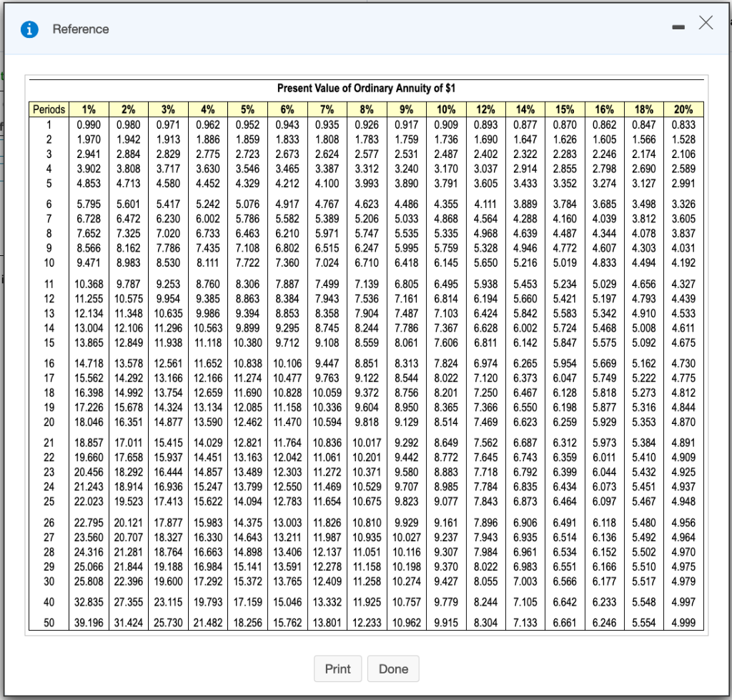Click the value 7.003 in period 30
This screenshot has height=700, width=732.
[x=525, y=581]
